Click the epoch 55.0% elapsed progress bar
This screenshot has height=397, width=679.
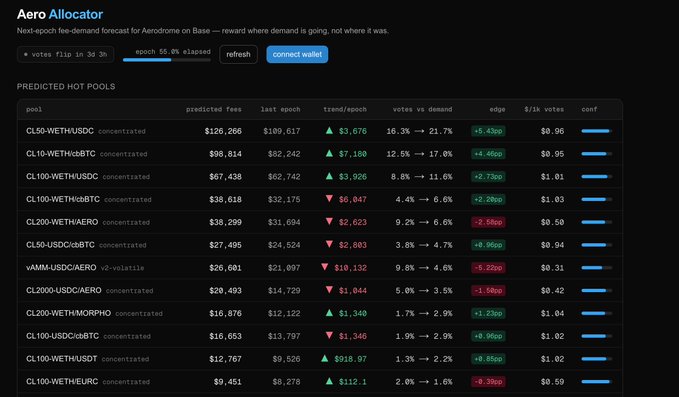click(x=167, y=60)
